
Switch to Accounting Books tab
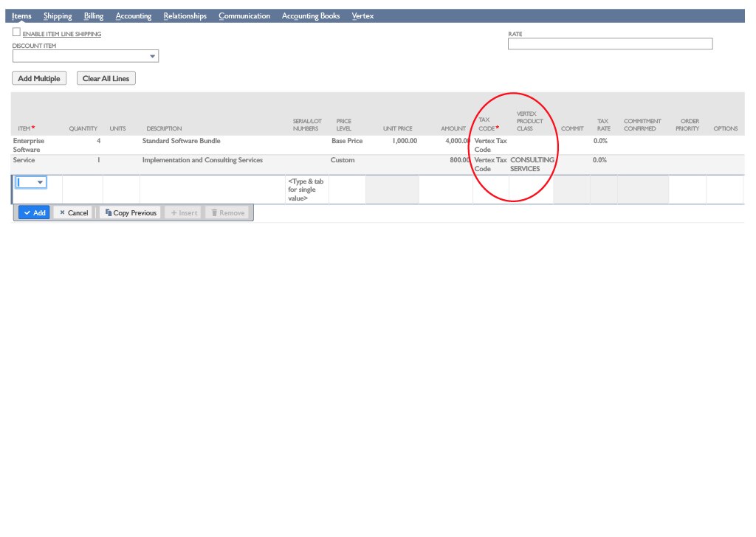[311, 15]
